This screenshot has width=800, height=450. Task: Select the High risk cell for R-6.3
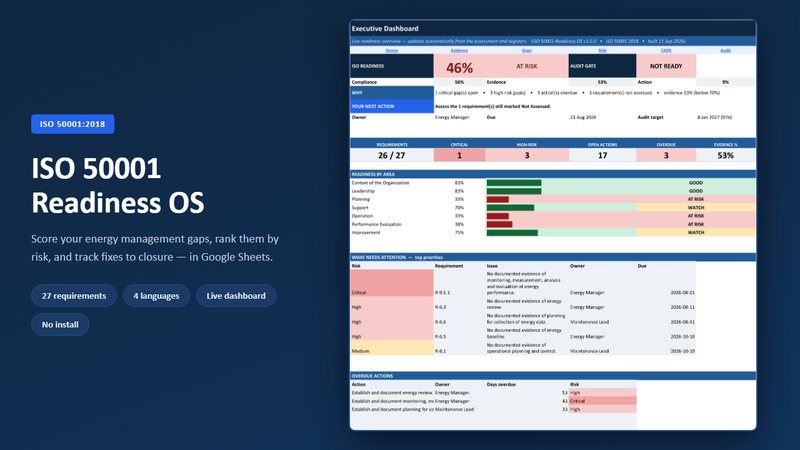tap(392, 304)
